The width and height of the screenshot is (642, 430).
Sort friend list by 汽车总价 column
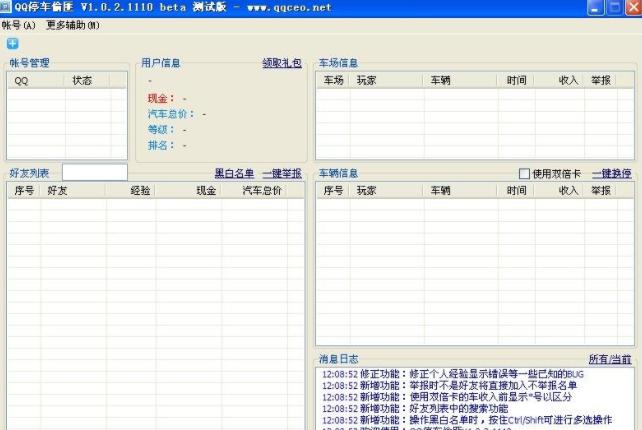pos(254,191)
